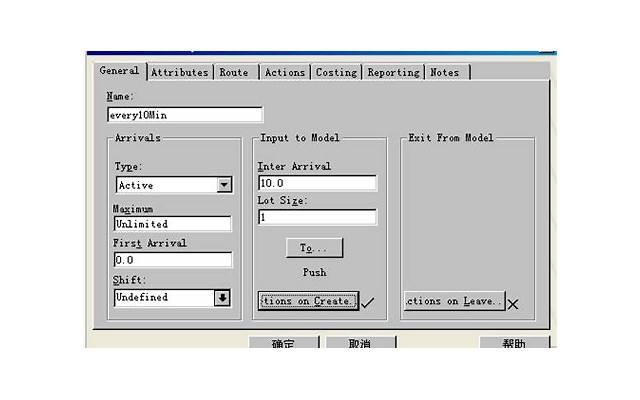
Task: Click the checkmark beside Actions on Create
Action: point(367,302)
